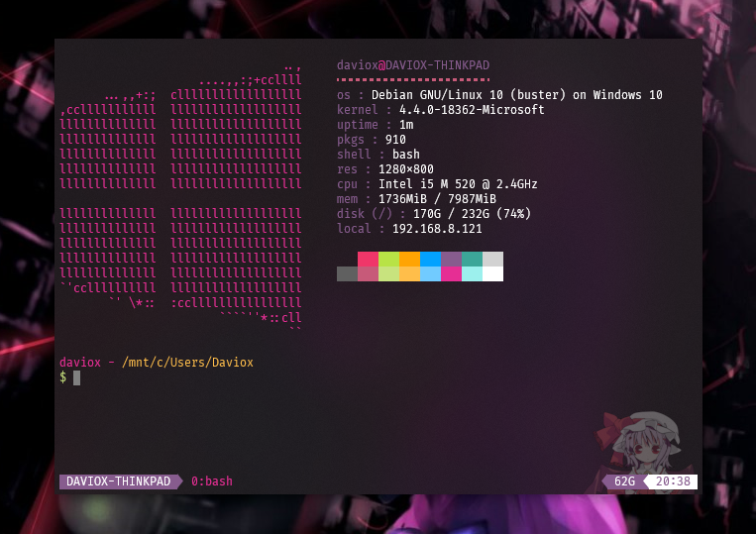Click the blue block in top palette row
Image resolution: width=756 pixels, height=534 pixels.
(431, 259)
